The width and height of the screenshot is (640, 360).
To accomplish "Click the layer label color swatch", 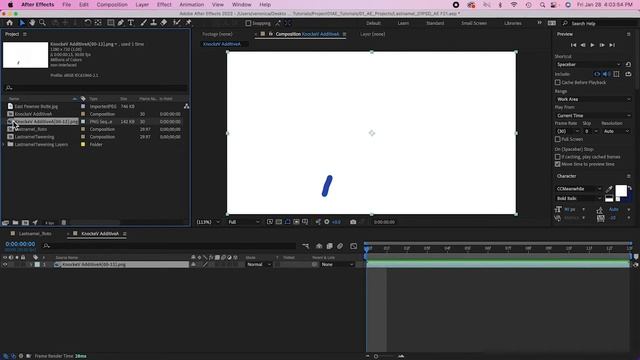I will coord(37,264).
